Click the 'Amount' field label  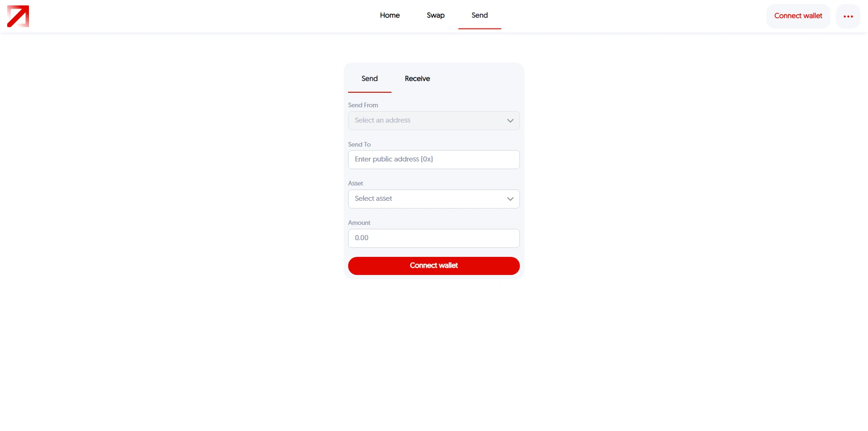[359, 223]
